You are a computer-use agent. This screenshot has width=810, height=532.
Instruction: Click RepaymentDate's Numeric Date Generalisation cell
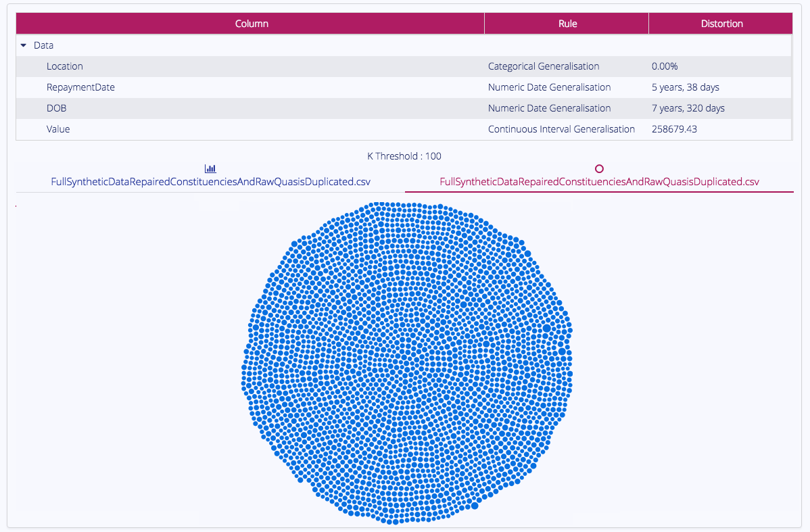click(549, 87)
